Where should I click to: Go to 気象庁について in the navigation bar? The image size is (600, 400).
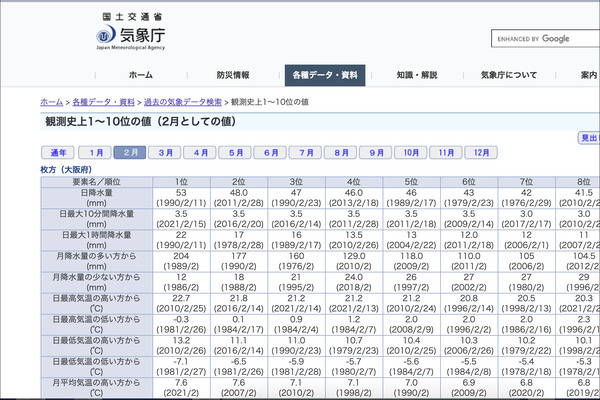[x=509, y=75]
